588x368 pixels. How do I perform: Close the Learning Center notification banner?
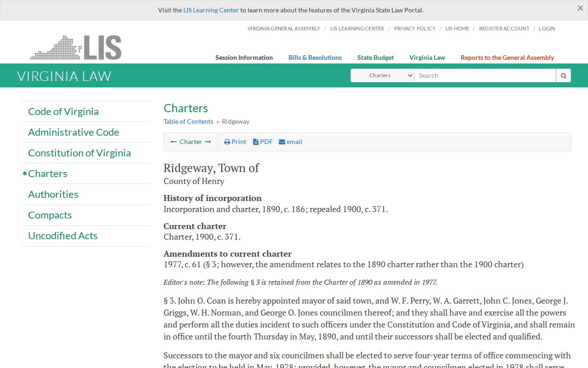coord(580,8)
